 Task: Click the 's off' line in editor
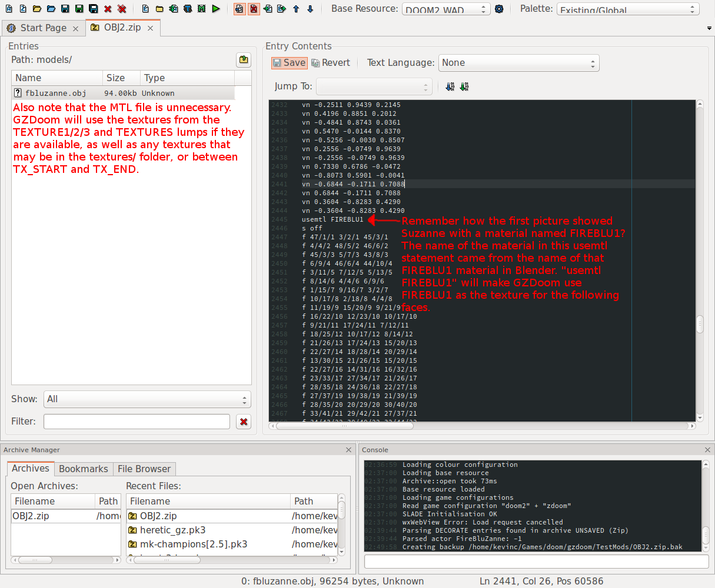click(312, 228)
